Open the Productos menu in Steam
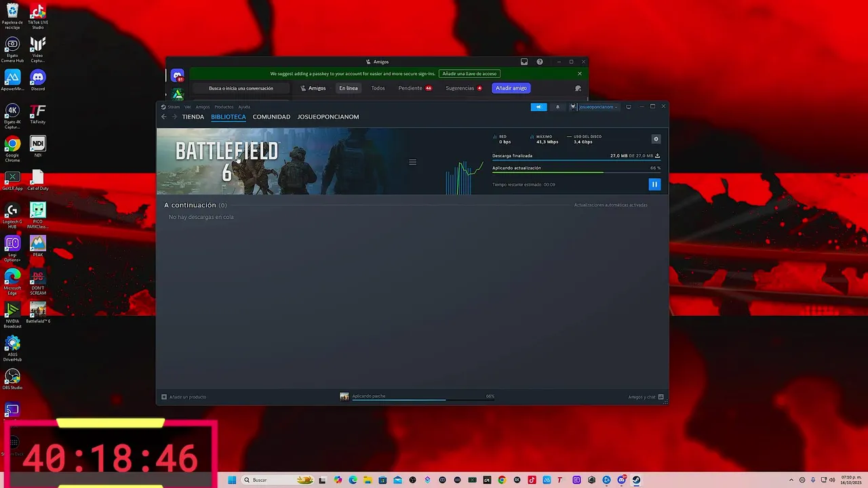This screenshot has height=488, width=868. point(224,107)
